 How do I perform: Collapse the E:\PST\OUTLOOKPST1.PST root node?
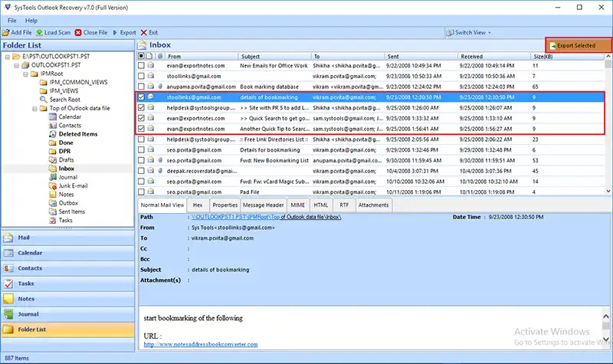pyautogui.click(x=8, y=57)
